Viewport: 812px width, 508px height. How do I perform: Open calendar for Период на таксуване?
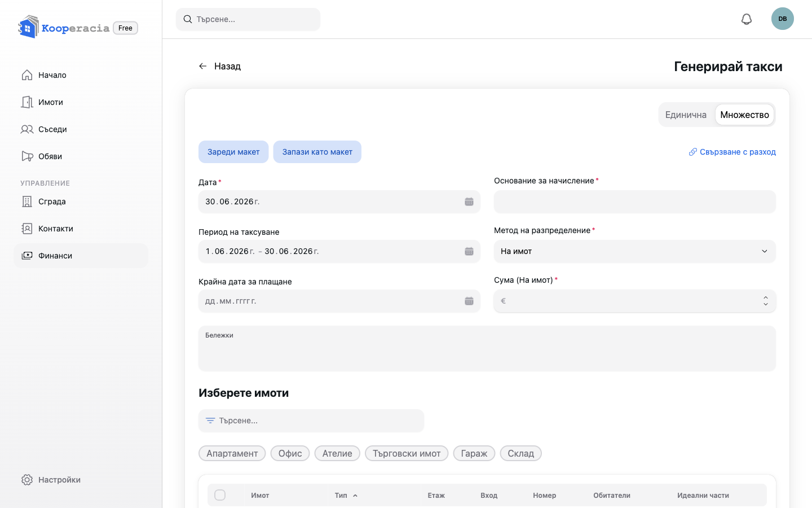point(469,251)
